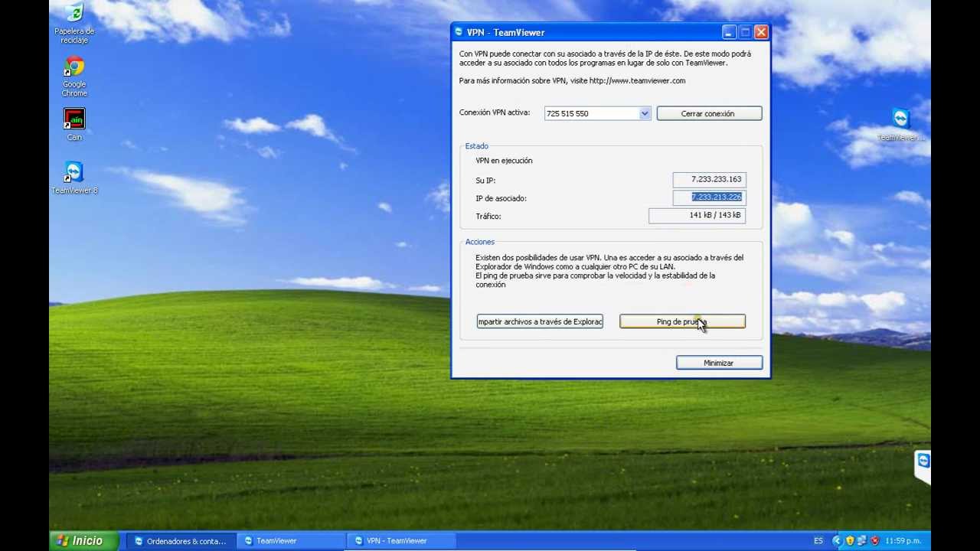This screenshot has height=551, width=980.
Task: Select the TeamViewer icon on the desktop's right side
Action: [x=900, y=125]
